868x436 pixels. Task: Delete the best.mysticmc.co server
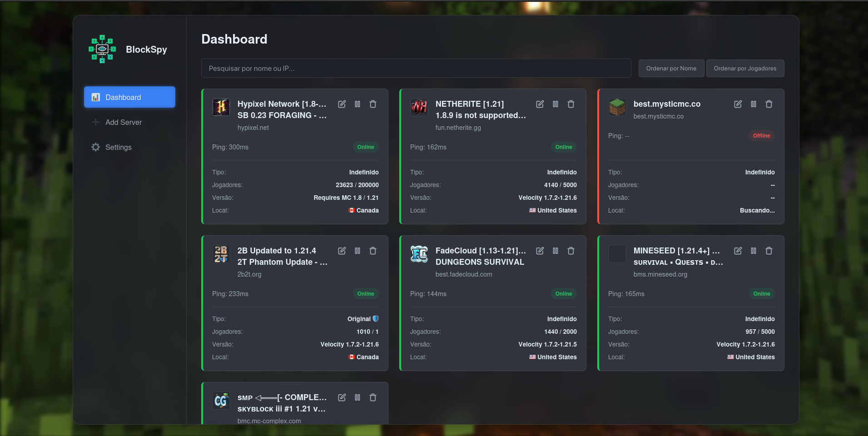click(x=769, y=104)
